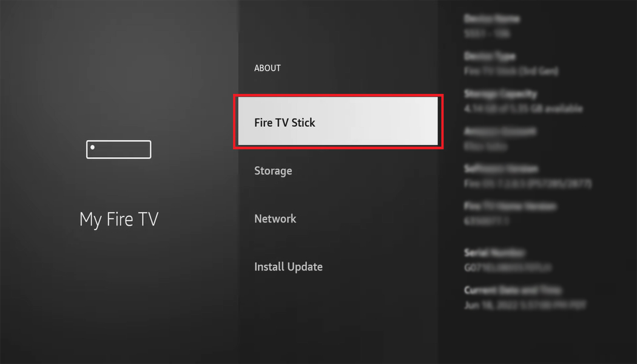
Task: Click the Fire TV device outline icon
Action: pyautogui.click(x=119, y=149)
